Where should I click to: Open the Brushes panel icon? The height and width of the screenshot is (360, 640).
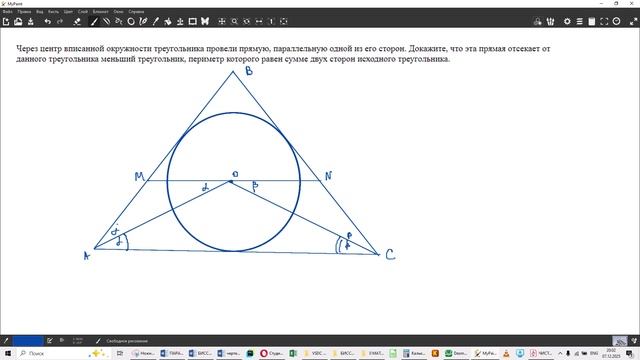pyautogui.click(x=550, y=22)
